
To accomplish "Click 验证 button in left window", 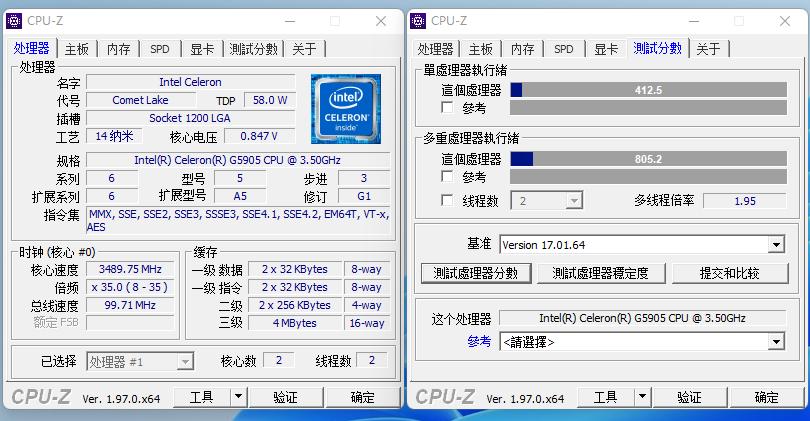I will pyautogui.click(x=286, y=397).
